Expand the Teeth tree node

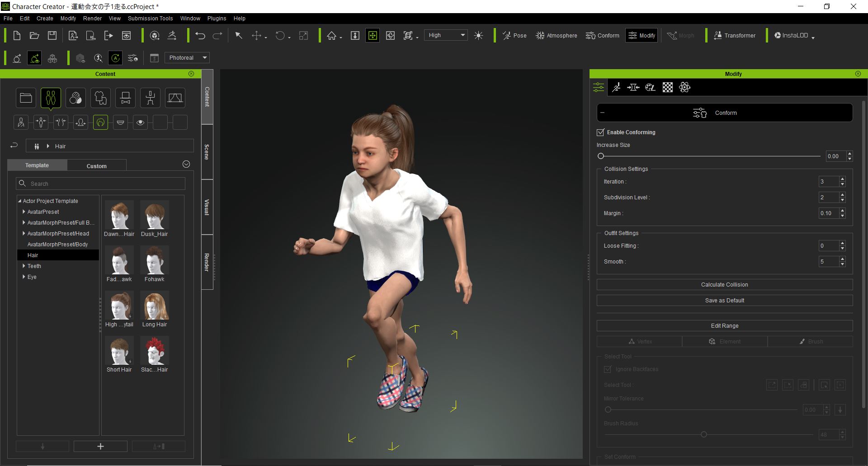tap(24, 266)
